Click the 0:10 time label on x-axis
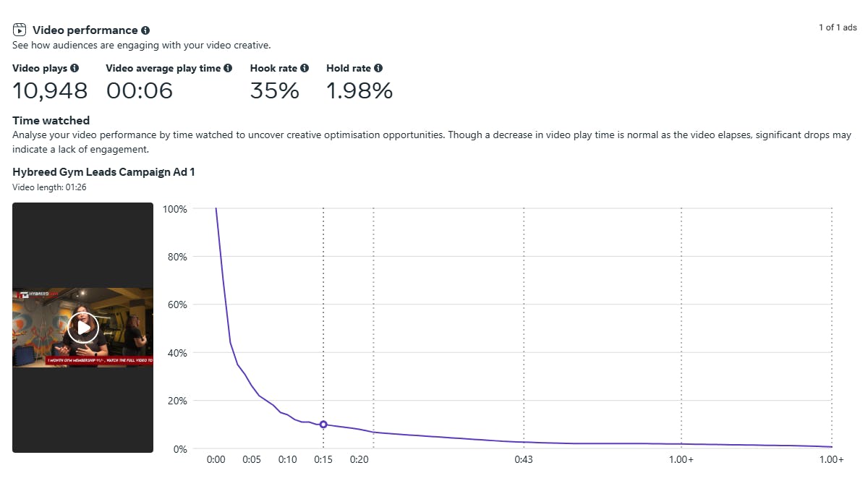The height and width of the screenshot is (481, 868). pos(287,459)
